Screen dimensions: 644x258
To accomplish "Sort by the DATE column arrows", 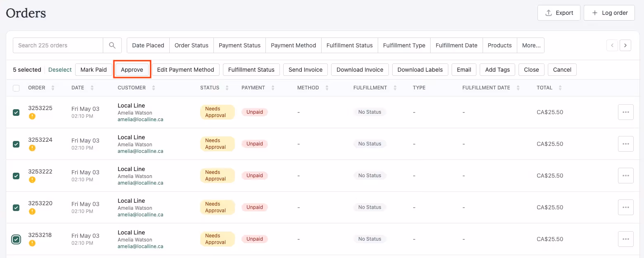I will [92, 88].
